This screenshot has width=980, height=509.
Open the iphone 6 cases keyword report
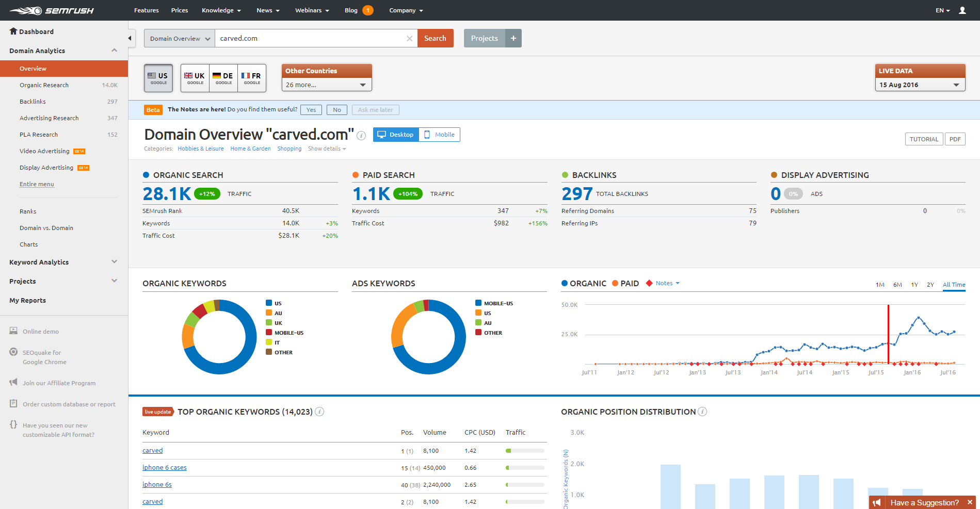(164, 467)
